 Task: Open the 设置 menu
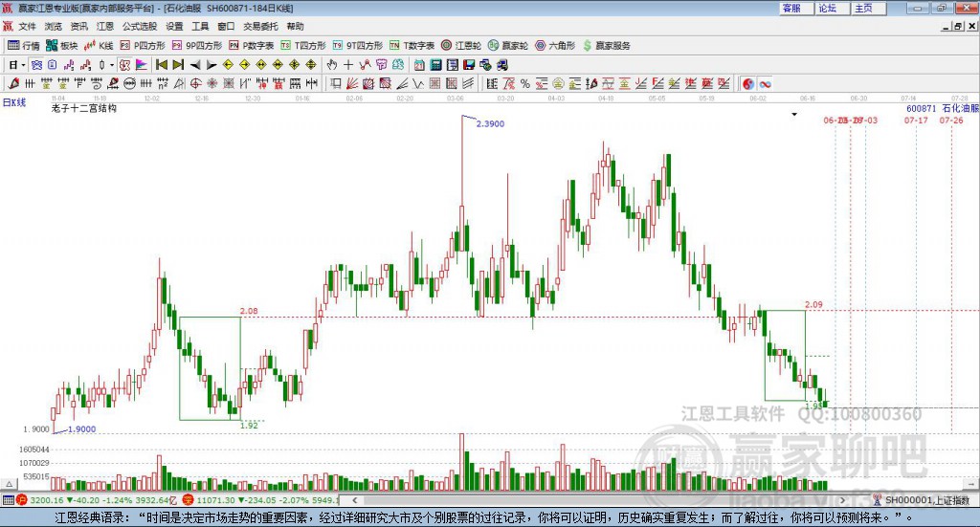[174, 26]
